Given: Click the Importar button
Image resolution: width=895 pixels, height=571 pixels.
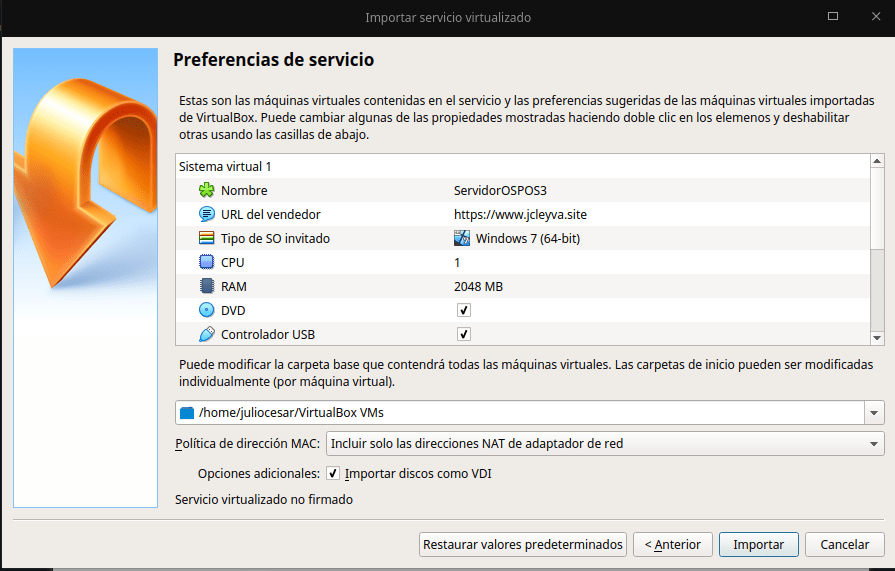Looking at the screenshot, I should coord(758,544).
